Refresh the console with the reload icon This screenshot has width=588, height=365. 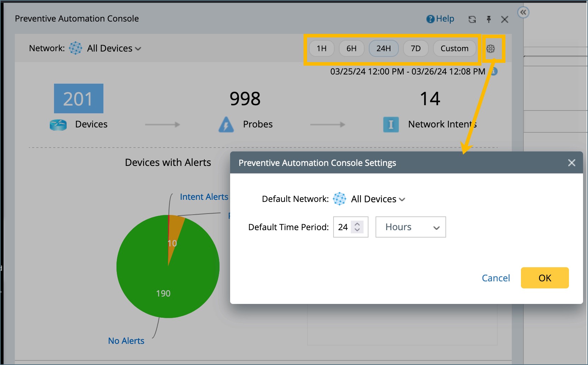(x=472, y=19)
